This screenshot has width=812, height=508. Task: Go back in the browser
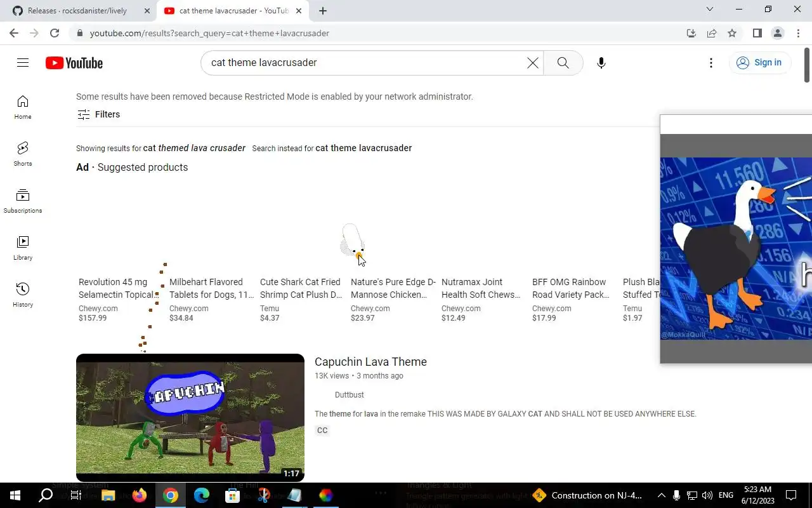click(14, 33)
